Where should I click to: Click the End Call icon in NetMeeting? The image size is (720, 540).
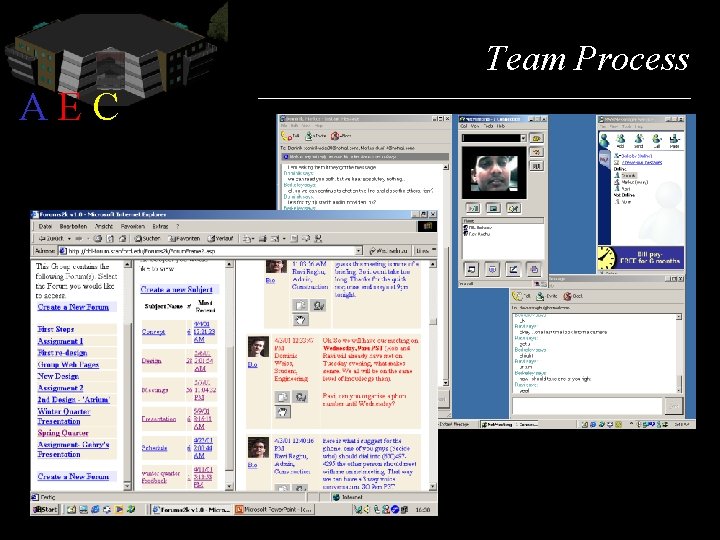536,152
